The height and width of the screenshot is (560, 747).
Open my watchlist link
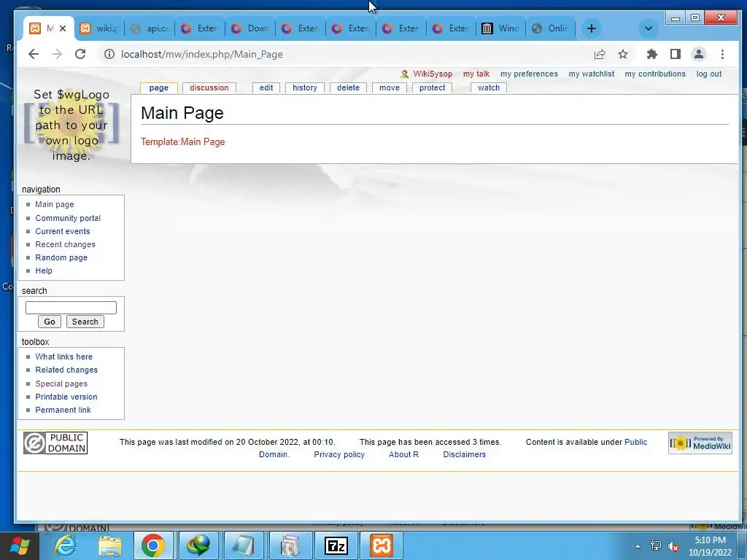[591, 74]
